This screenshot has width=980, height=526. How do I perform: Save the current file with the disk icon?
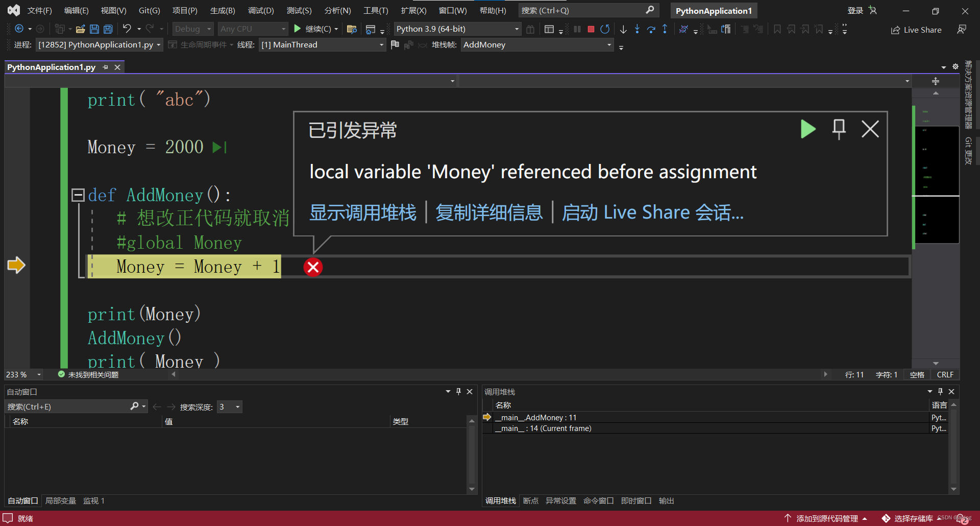pos(94,29)
